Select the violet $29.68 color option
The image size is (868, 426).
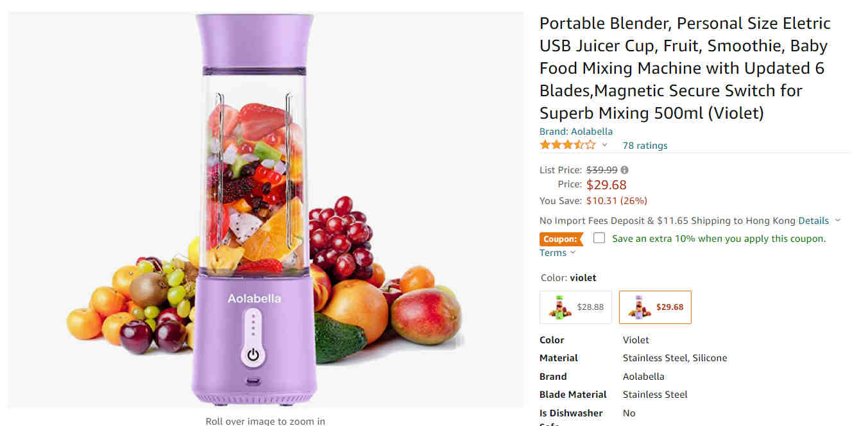point(655,307)
